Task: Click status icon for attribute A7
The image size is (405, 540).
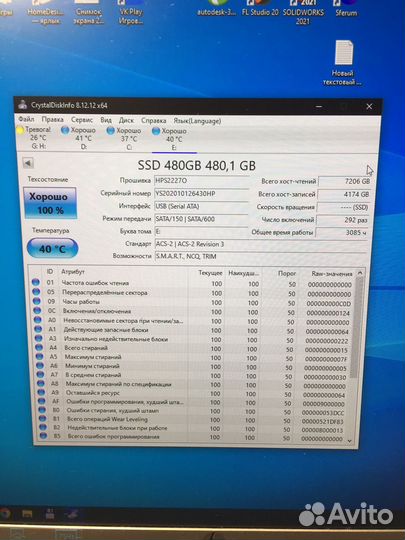Action: (41, 374)
